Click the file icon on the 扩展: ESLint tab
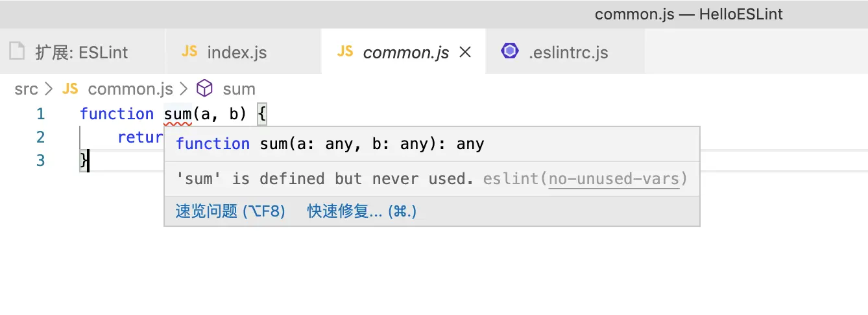 17,52
